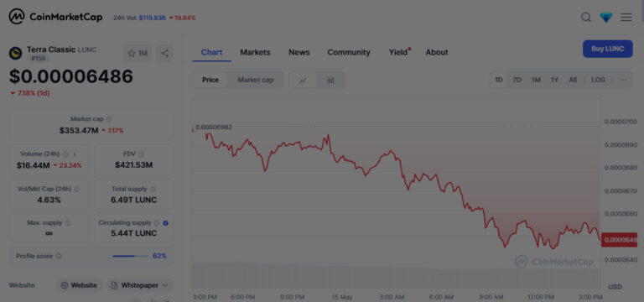The height and width of the screenshot is (302, 644).
Task: Open the chart more options ellipsis
Action: pos(624,81)
